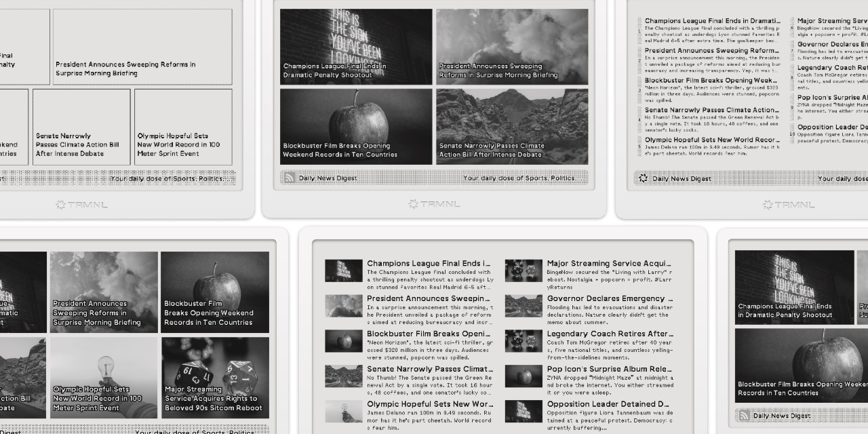
Task: Open the clouds thumbnail beside President Announces in the thumbnail list
Action: click(344, 306)
